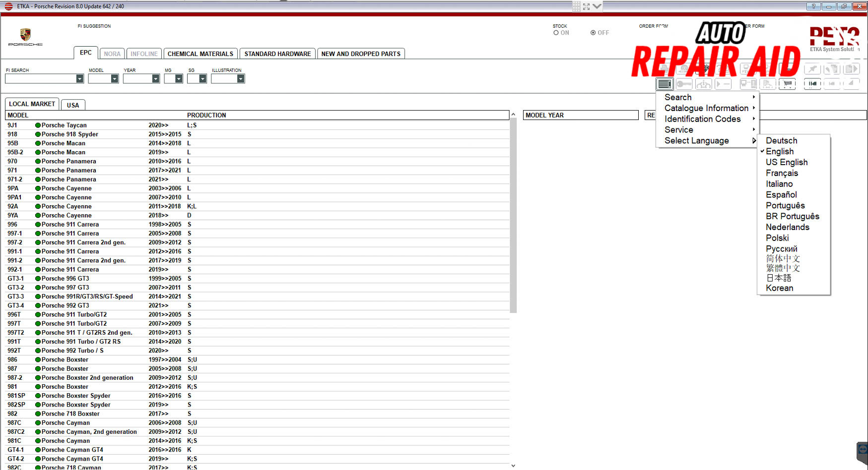Expand the Identification Codes submenu
Viewport: 868px width, 470px height.
[708, 119]
